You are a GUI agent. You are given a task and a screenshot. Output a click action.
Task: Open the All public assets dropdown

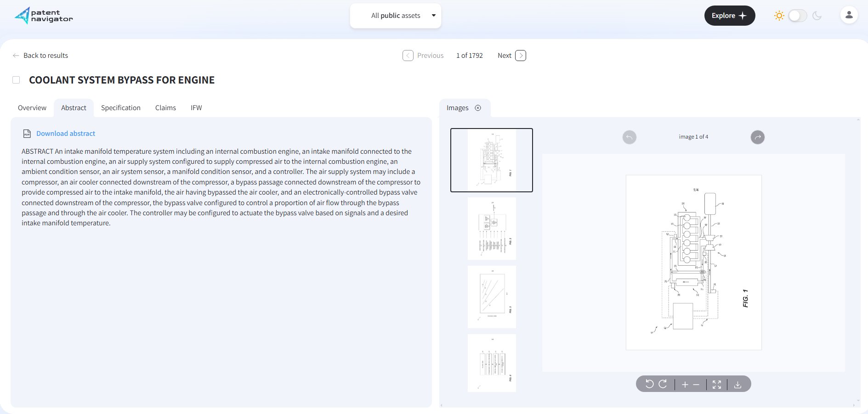pos(395,15)
